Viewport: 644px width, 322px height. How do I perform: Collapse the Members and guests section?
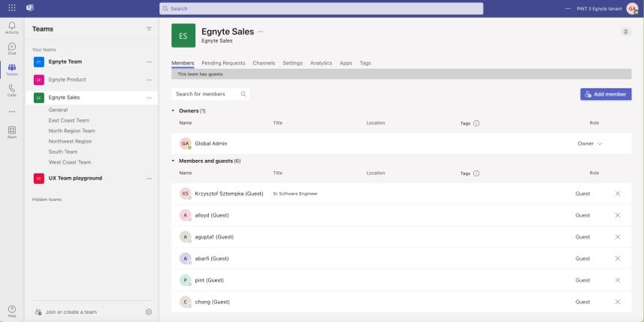[x=174, y=161]
